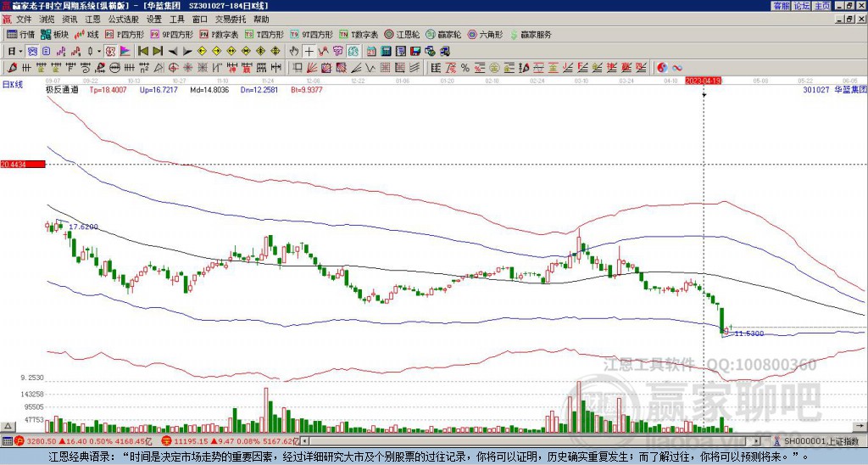The width and height of the screenshot is (868, 465).
Task: Click the 2023-04-19 date marker
Action: [704, 81]
